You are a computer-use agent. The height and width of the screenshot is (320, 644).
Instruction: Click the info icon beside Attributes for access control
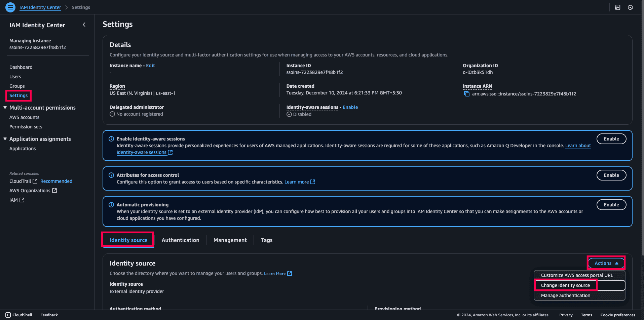pyautogui.click(x=111, y=175)
